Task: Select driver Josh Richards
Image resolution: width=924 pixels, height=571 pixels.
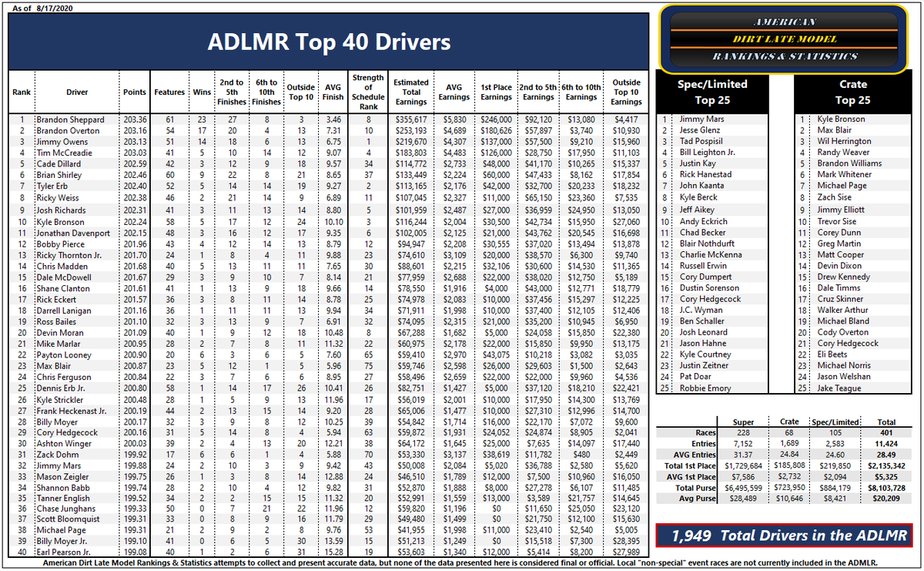Action: (x=61, y=210)
